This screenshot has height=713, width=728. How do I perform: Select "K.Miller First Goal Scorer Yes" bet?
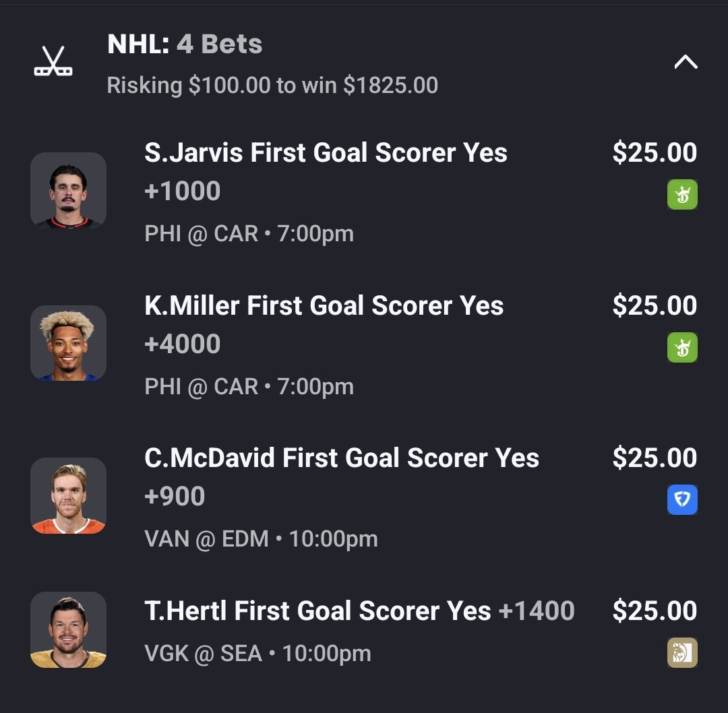[324, 306]
